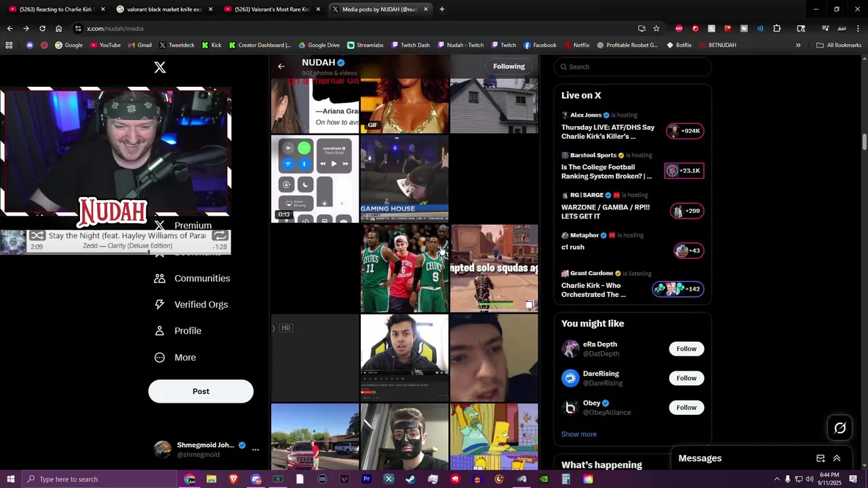The width and height of the screenshot is (868, 488).
Task: Focus the X Search field
Action: tap(633, 66)
